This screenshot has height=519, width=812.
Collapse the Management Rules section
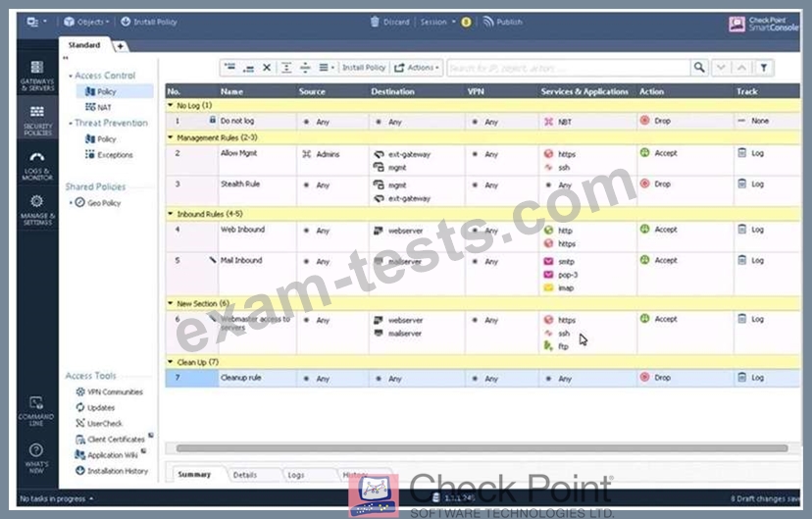coord(171,137)
